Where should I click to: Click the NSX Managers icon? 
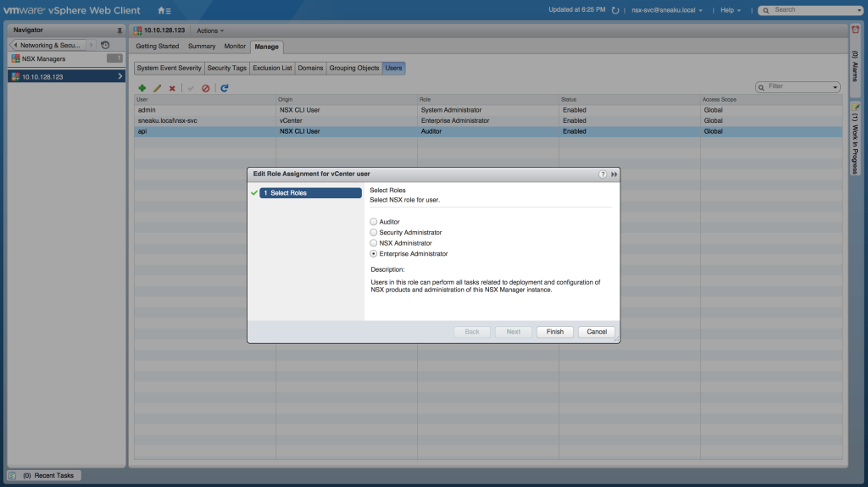pyautogui.click(x=15, y=58)
